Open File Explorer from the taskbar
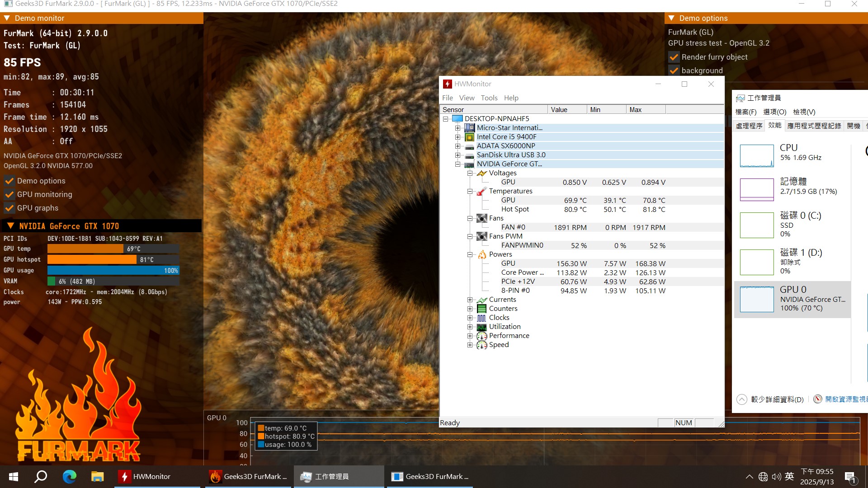The height and width of the screenshot is (488, 868). pos(97,477)
